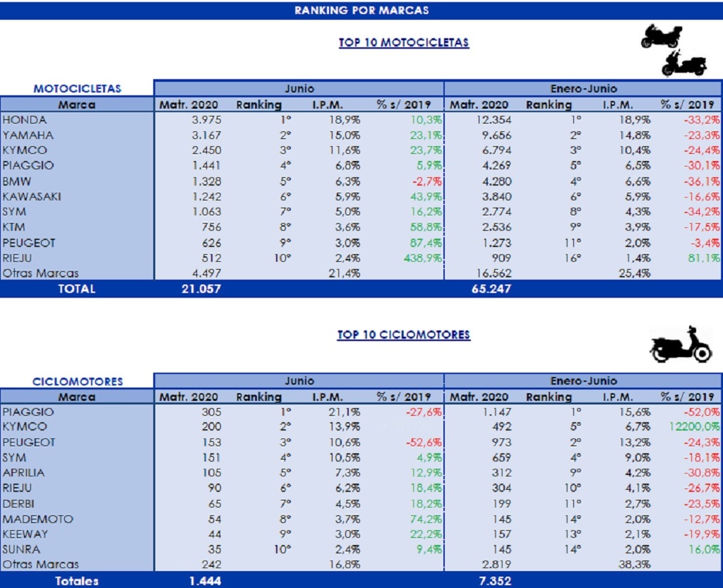The width and height of the screenshot is (723, 588).
Task: Click the moped scooter silhouette icon
Action: click(681, 344)
